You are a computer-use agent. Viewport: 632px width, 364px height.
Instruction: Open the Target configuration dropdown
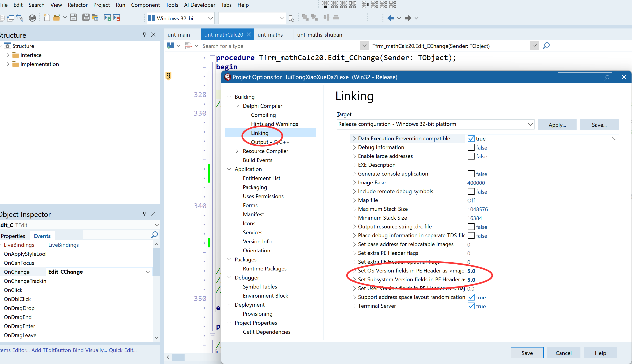click(x=530, y=124)
